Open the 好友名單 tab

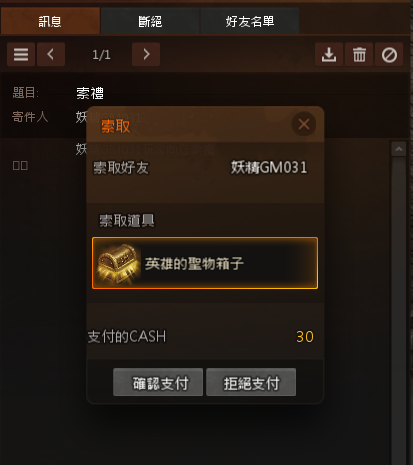click(250, 21)
